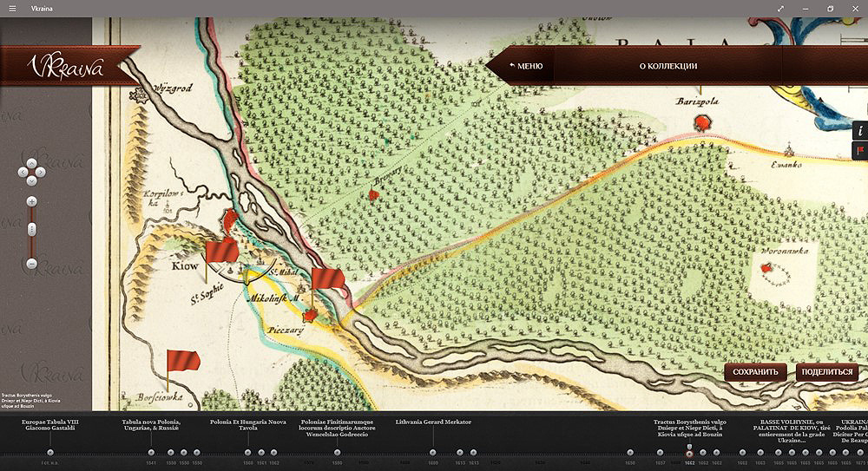This screenshot has height=471, width=868.
Task: Select the 1541 Tabula nova Polonia dot
Action: tap(151, 452)
